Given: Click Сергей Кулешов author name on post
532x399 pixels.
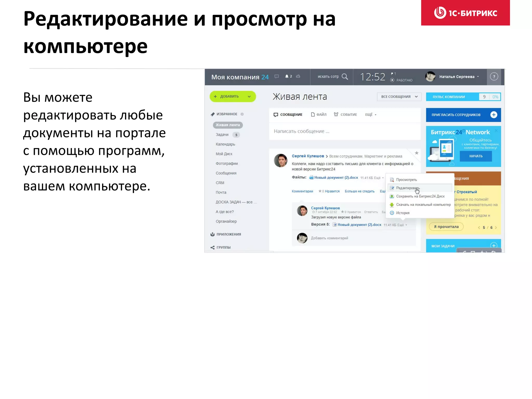Looking at the screenshot, I should coord(308,156).
